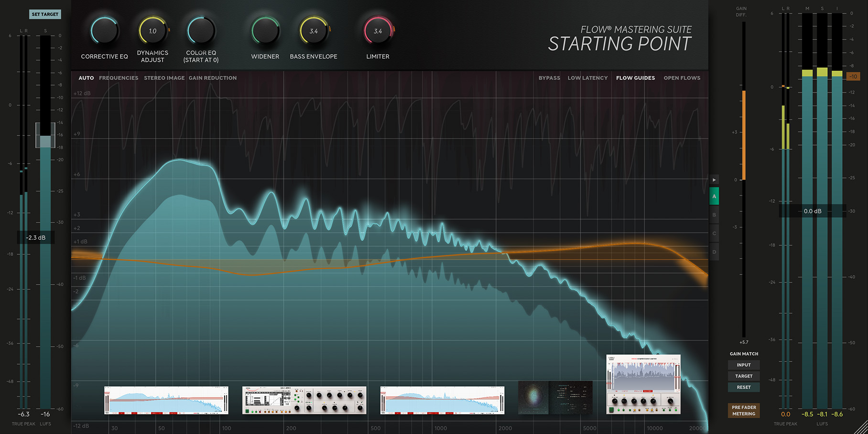Select snapshot D
The image size is (868, 434).
714,252
